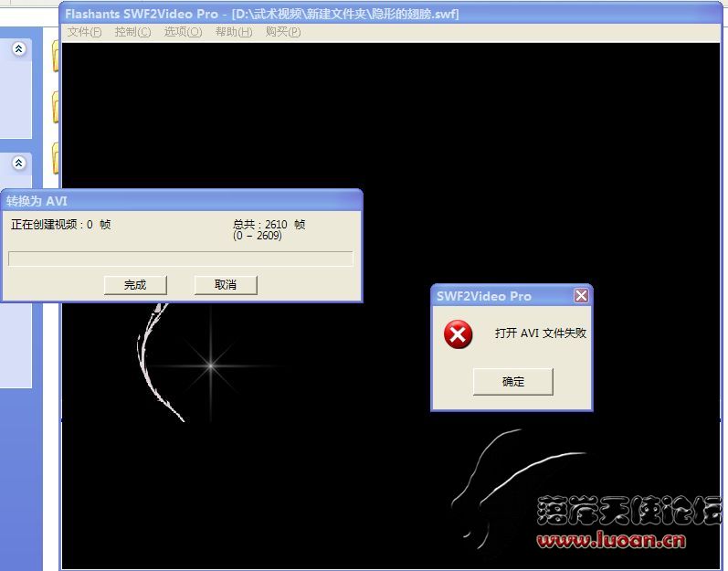The height and width of the screenshot is (571, 728).
Task: Close the SWF2Video Pro error dialog
Action: pos(581,296)
